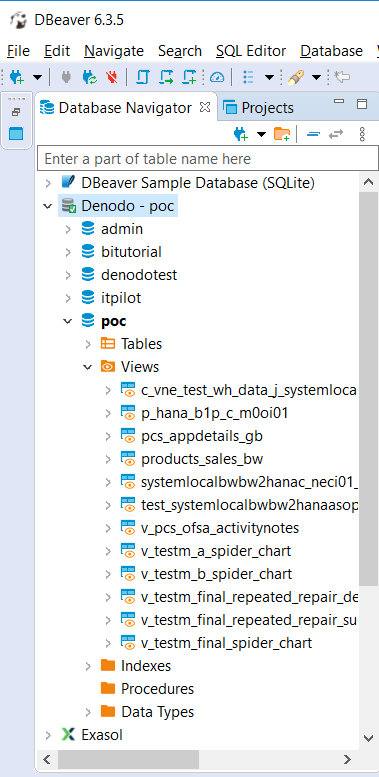Viewport: 379px width, 777px height.
Task: Open the File menu
Action: click(x=19, y=51)
